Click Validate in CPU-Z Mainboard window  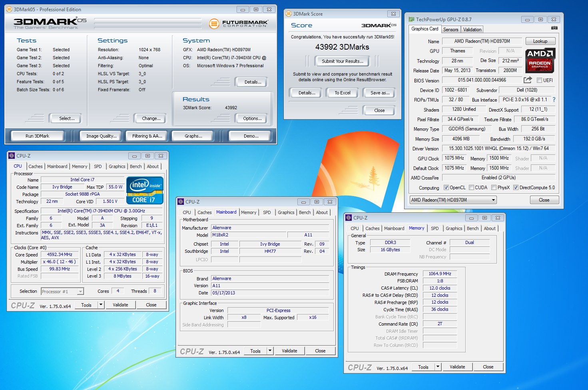(289, 351)
